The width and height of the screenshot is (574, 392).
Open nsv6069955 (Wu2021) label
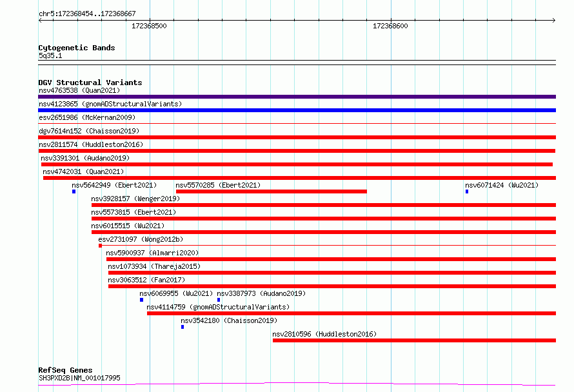pos(176,293)
